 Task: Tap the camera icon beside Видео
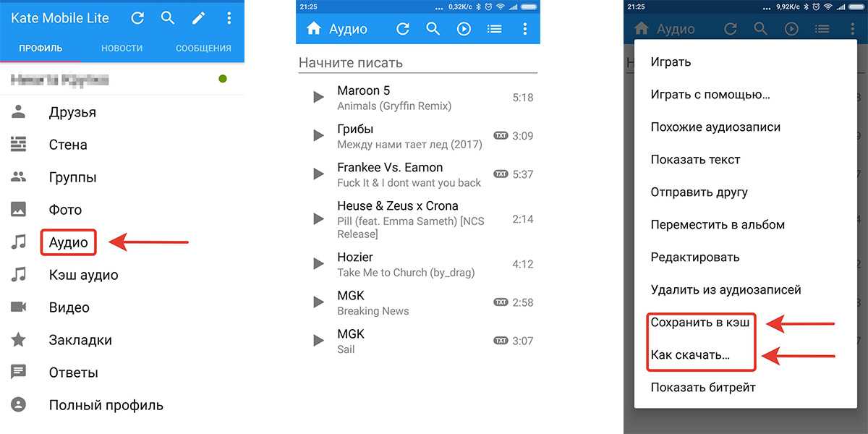click(x=18, y=307)
